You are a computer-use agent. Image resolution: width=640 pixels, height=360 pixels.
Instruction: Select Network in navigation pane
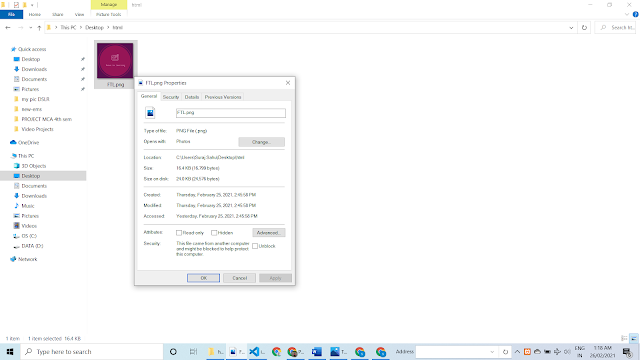click(27, 259)
